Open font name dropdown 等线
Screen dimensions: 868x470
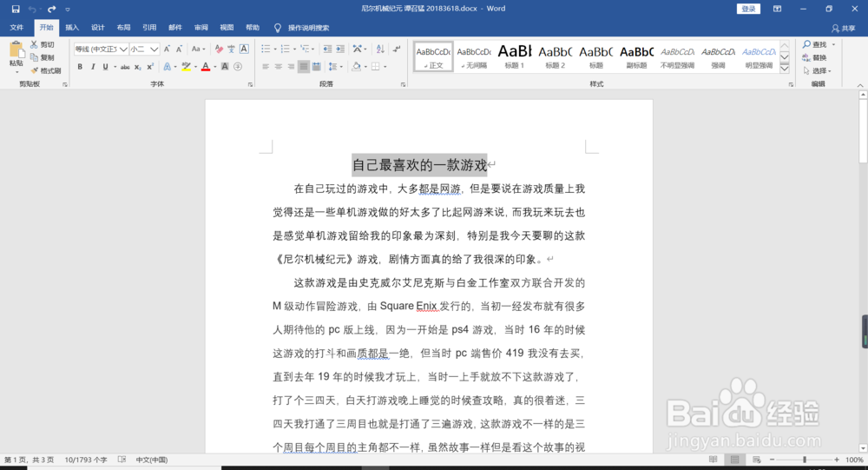click(123, 49)
